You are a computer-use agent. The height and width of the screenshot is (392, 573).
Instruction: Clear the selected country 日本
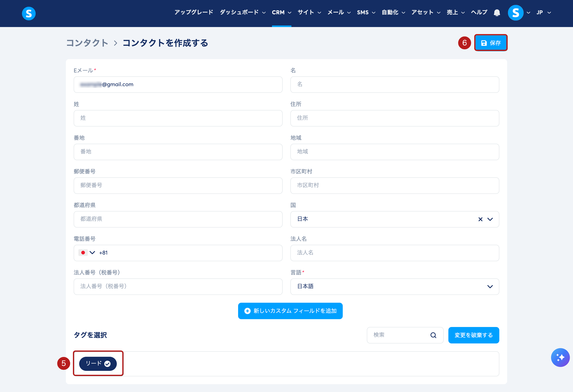[x=480, y=219]
